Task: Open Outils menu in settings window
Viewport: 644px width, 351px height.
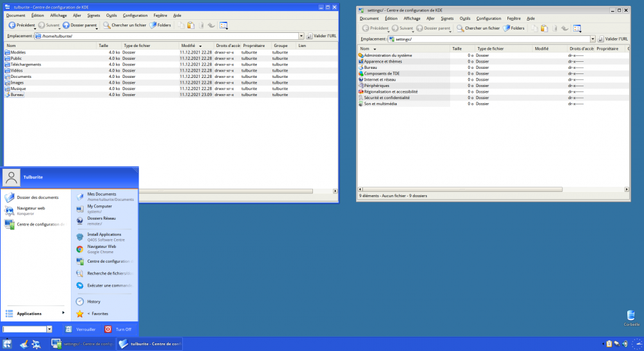Action: point(465,18)
